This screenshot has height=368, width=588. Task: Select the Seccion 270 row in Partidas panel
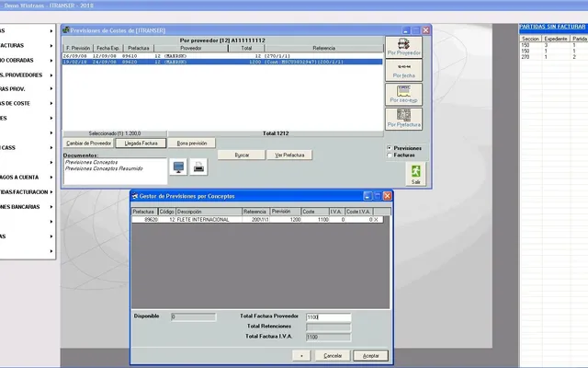[x=553, y=57]
